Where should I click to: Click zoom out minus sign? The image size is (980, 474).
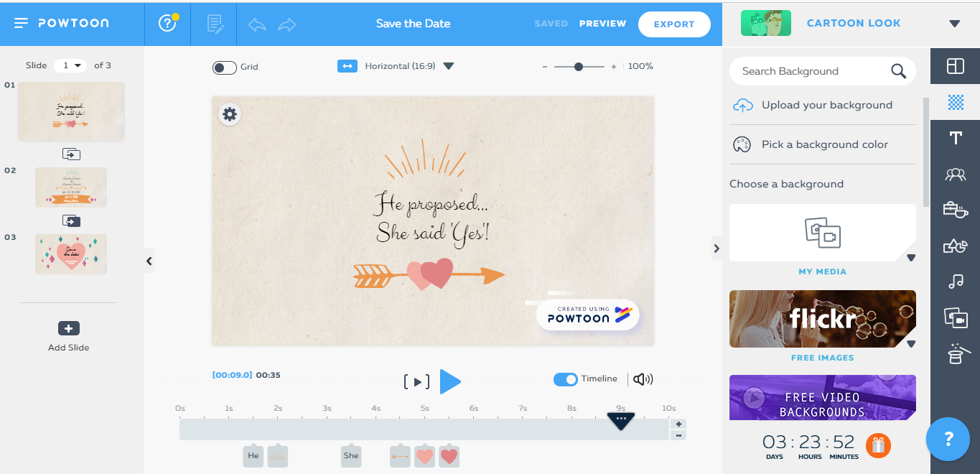545,67
